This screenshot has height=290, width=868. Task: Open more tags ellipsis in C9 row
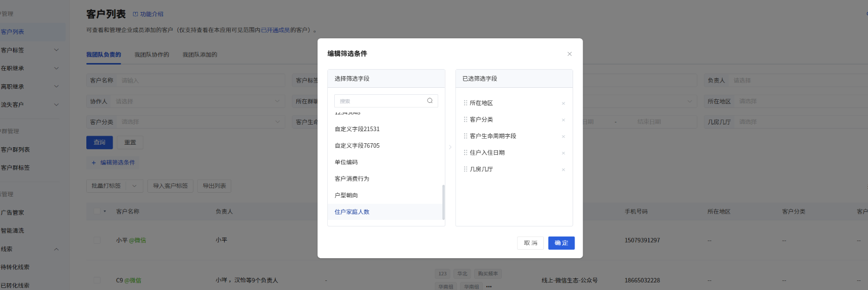pos(489,286)
